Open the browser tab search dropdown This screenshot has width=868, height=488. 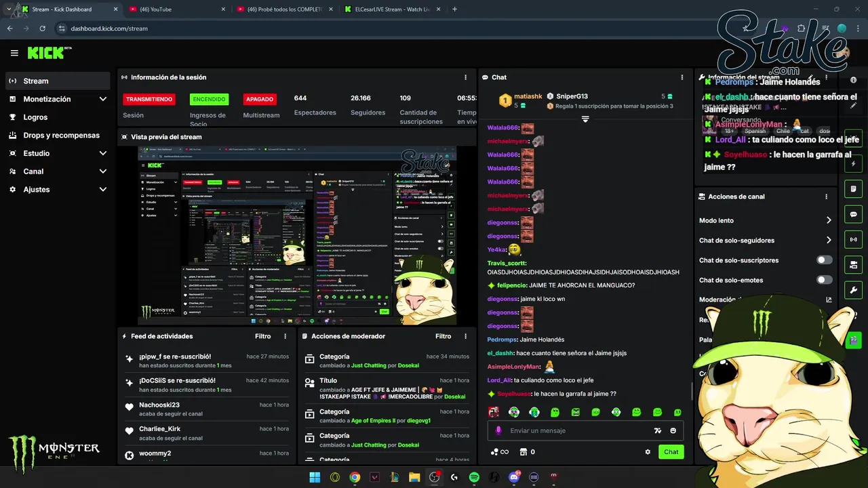click(9, 9)
